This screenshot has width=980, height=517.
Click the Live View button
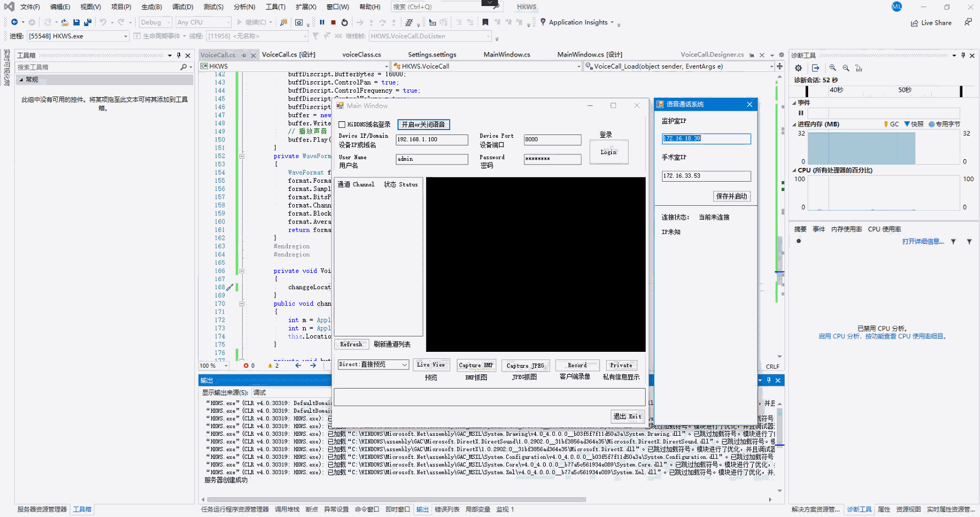(x=431, y=365)
